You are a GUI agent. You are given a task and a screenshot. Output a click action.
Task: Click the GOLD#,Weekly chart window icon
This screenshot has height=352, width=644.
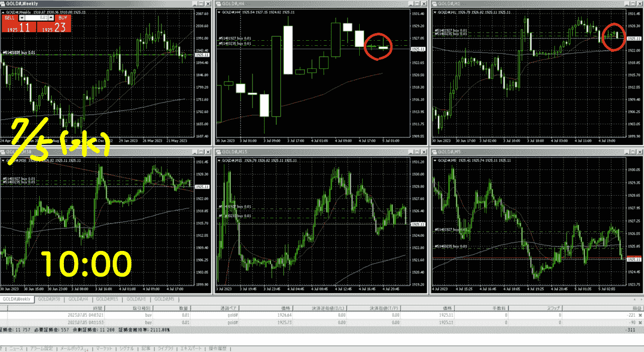click(x=3, y=4)
